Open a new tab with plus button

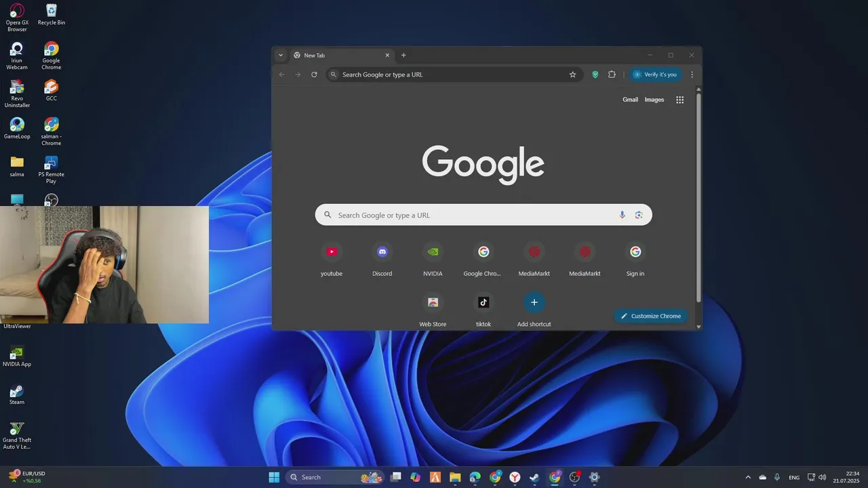[x=403, y=56]
